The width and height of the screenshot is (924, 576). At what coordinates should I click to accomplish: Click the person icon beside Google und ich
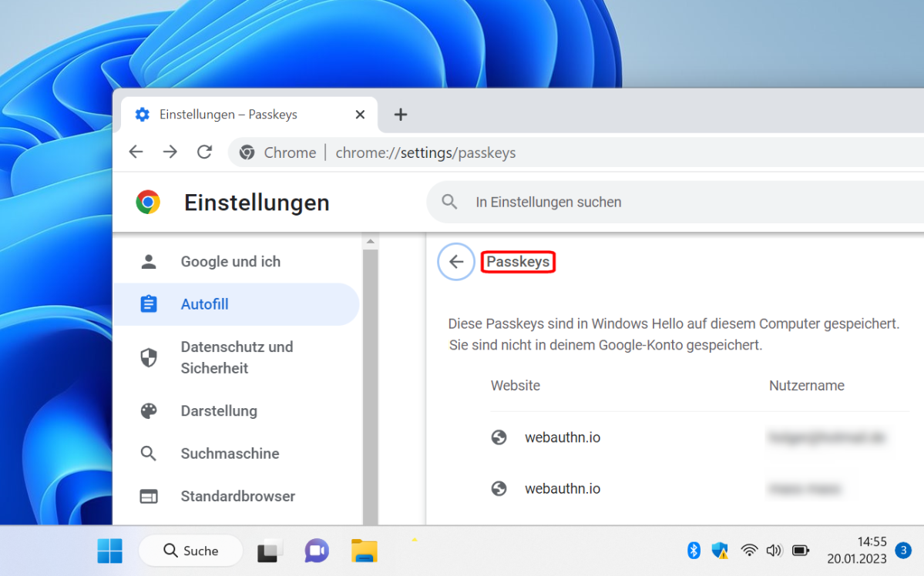click(149, 262)
